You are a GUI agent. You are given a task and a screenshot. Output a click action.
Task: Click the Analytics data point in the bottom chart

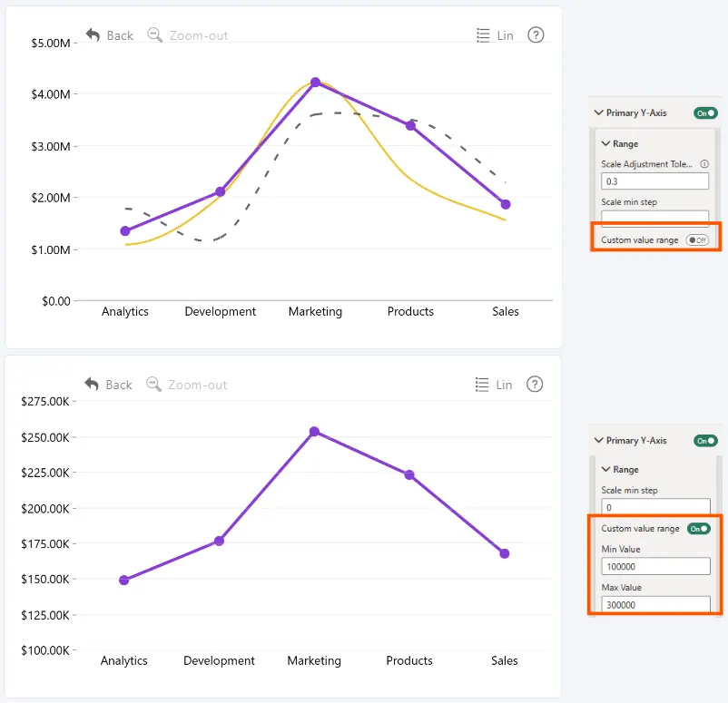coord(124,580)
